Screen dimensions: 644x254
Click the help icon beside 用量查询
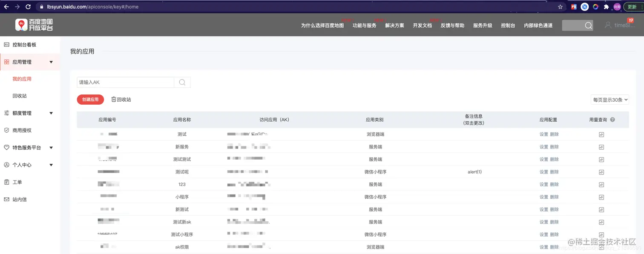tap(612, 119)
